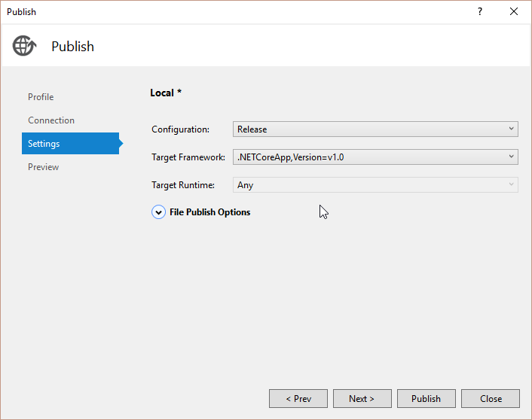Click the question mark help button

coord(480,11)
